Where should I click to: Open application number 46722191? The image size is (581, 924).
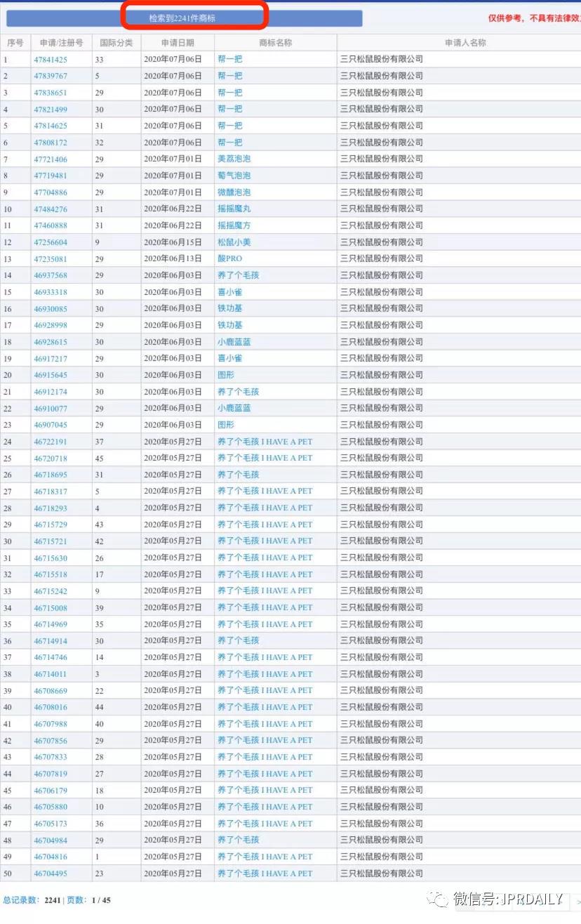51,442
